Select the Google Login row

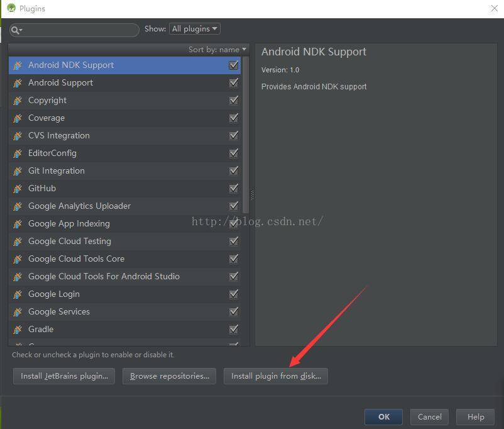(124, 294)
